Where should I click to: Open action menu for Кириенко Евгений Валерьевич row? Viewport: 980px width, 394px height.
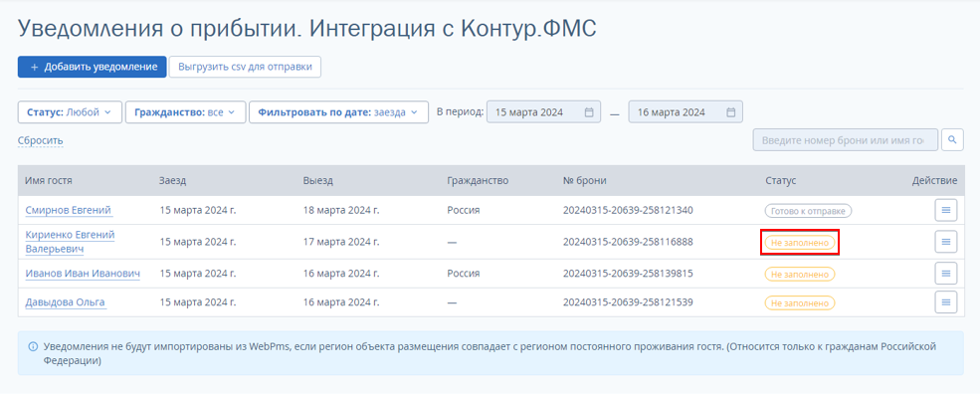click(945, 242)
